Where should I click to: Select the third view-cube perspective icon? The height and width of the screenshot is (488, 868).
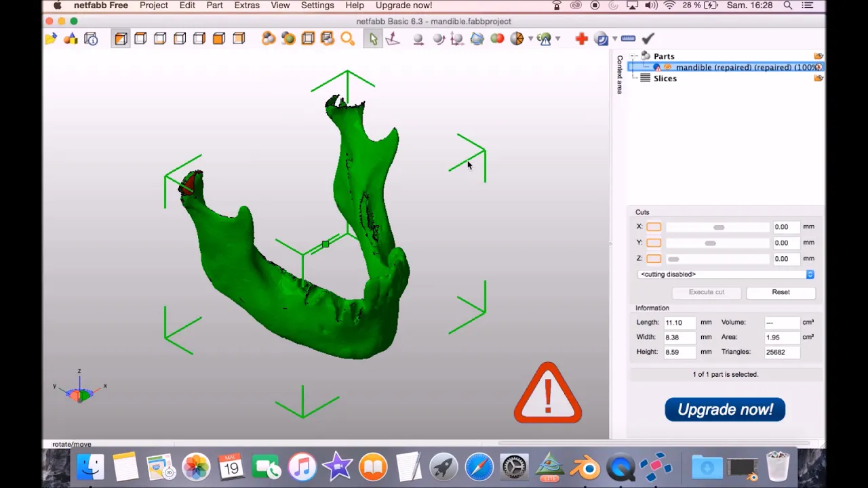pos(160,39)
